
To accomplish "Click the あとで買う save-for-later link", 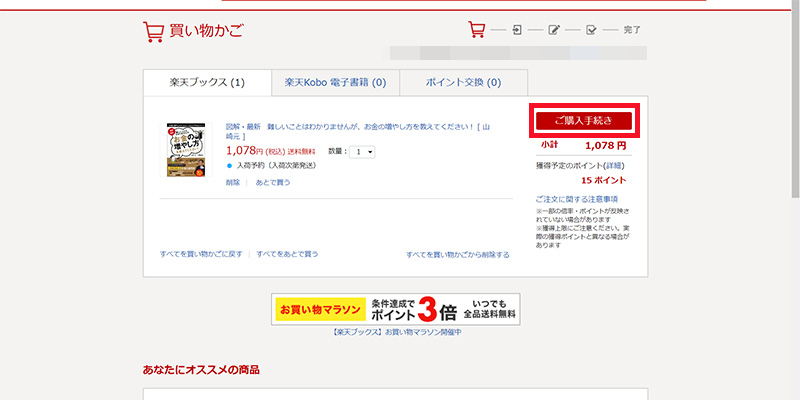I will click(x=272, y=183).
